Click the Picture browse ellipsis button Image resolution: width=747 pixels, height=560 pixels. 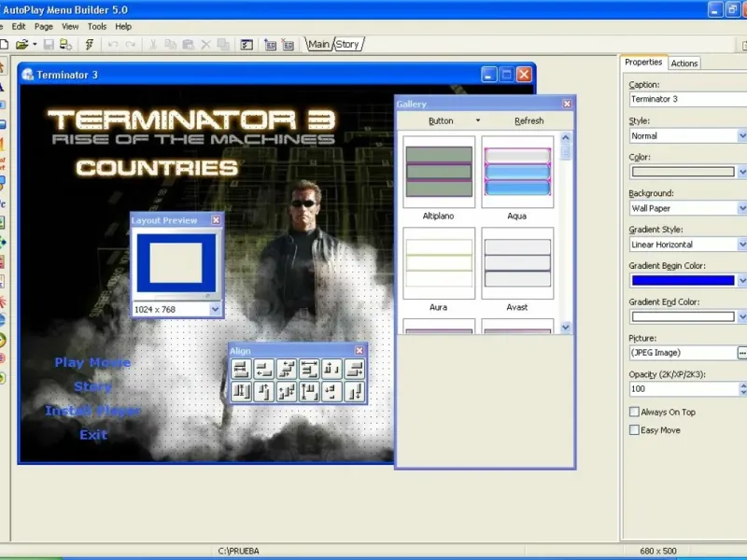[742, 353]
